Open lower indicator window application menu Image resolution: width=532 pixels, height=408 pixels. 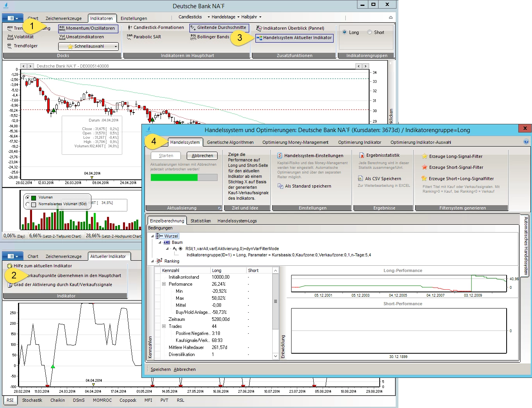tap(12, 256)
